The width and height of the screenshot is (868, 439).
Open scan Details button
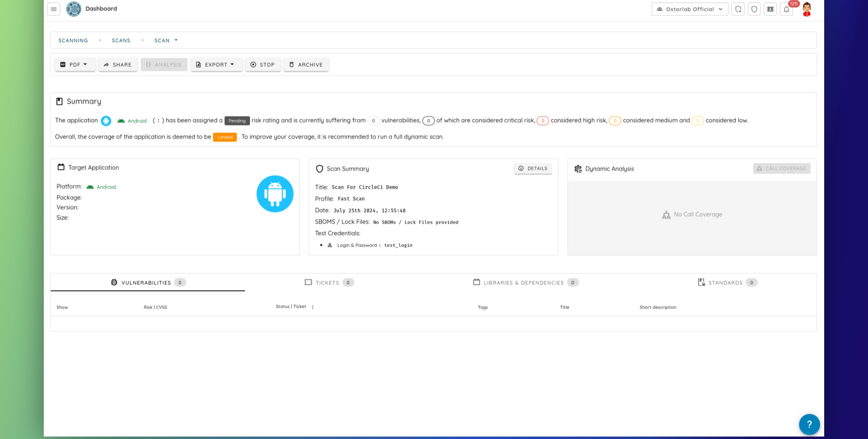533,169
